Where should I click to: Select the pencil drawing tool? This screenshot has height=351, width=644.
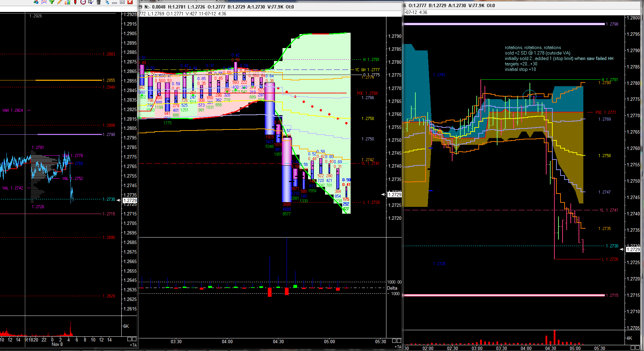(60, 2)
